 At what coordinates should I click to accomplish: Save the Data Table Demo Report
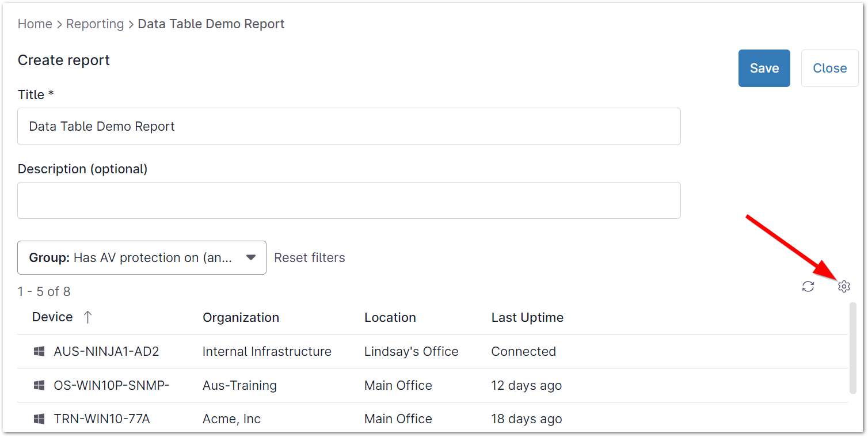(x=764, y=68)
